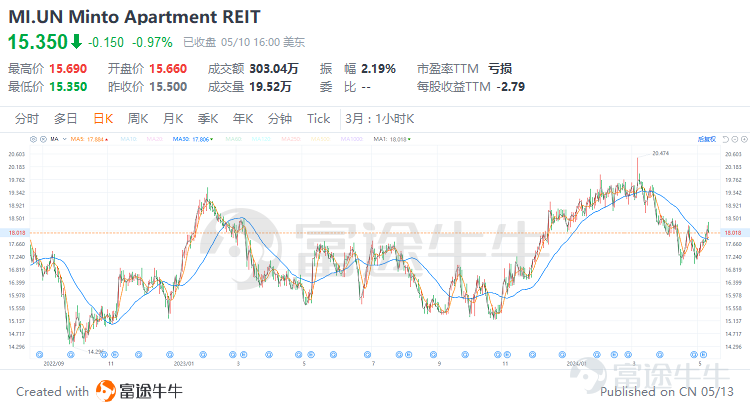The width and height of the screenshot is (750, 412).
Task: Toggle the MA60 moving average line
Action: (233, 139)
